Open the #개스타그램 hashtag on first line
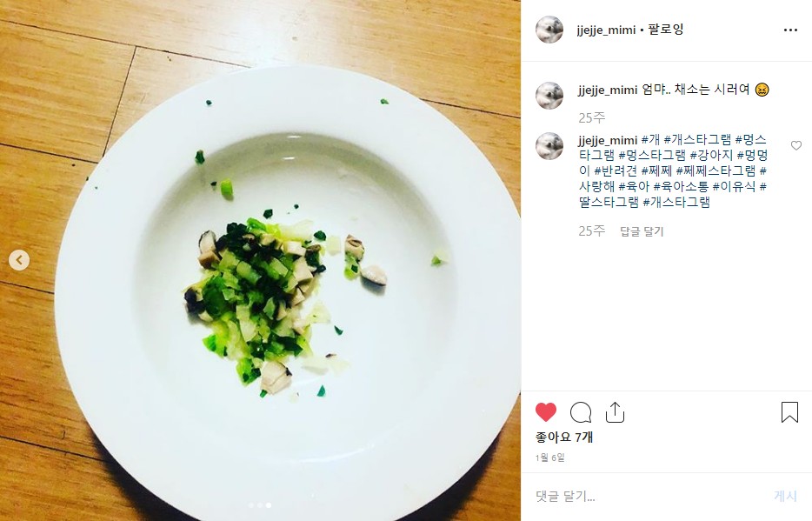812x521 pixels. click(697, 140)
